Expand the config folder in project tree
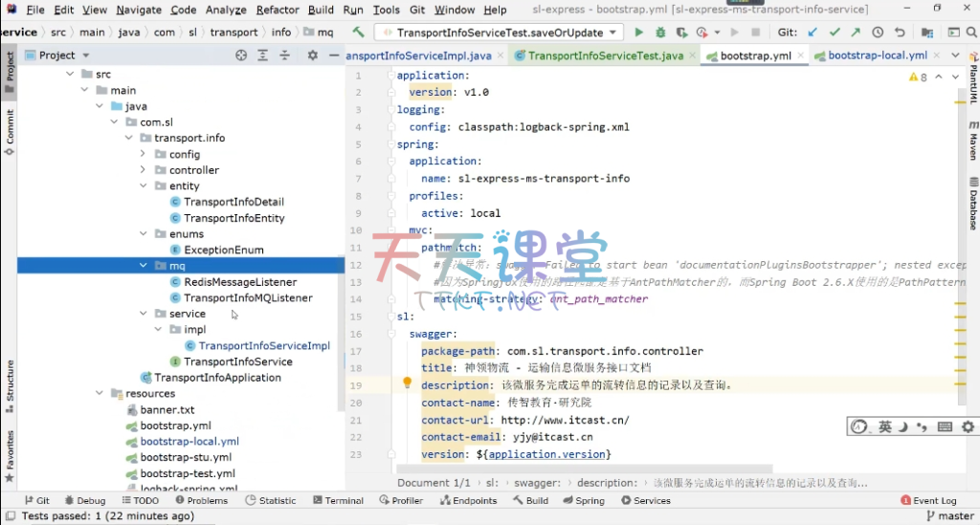 click(144, 154)
